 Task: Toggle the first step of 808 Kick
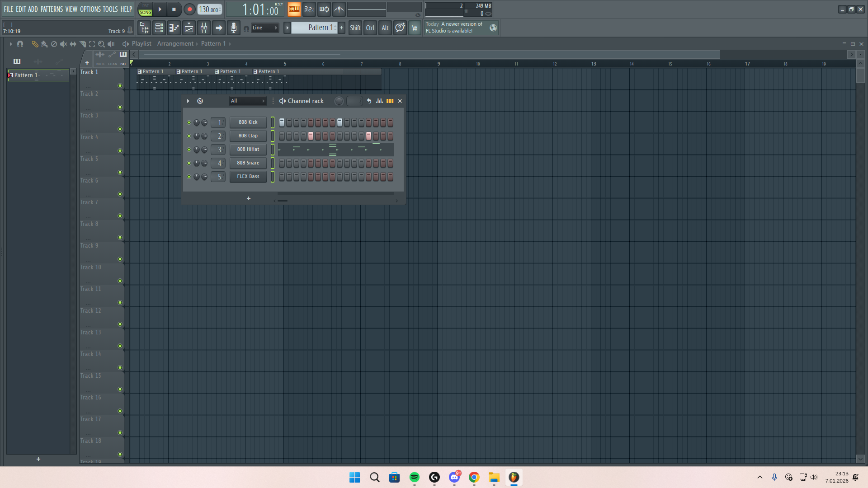(x=282, y=122)
